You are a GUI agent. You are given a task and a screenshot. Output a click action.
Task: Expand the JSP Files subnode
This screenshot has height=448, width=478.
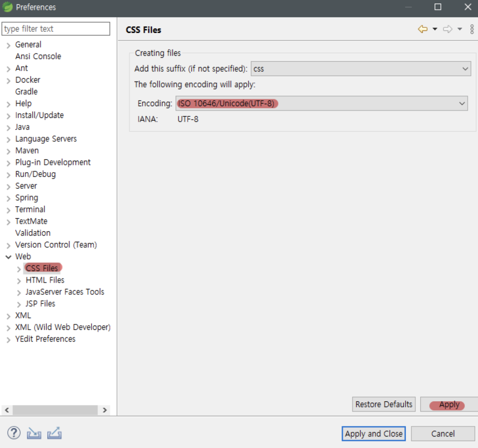(x=19, y=304)
